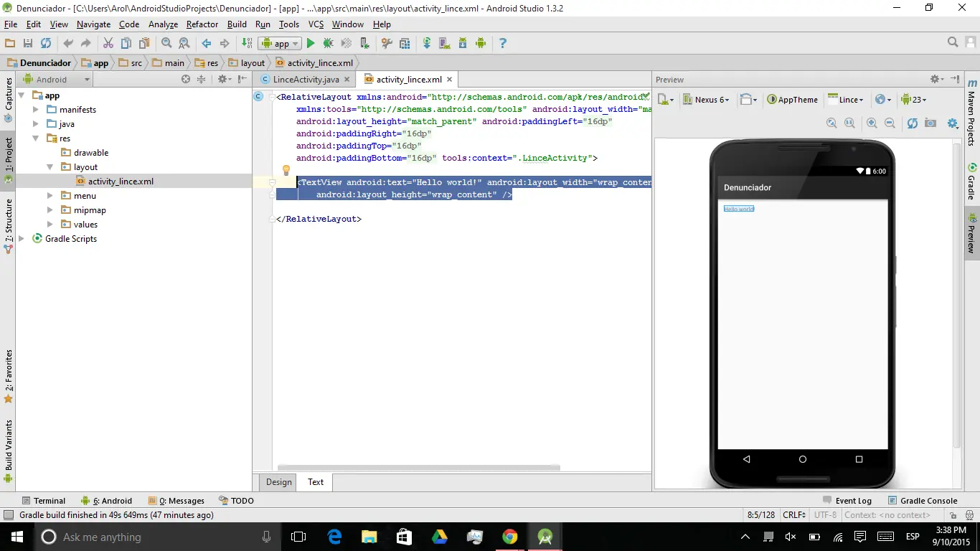Open the orientation dropdown in Preview
The image size is (980, 551).
click(748, 100)
